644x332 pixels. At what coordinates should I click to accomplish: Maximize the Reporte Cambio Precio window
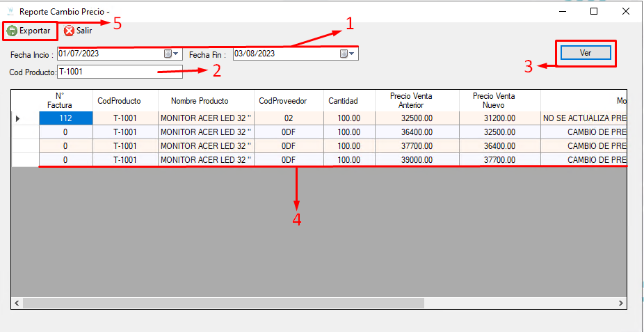click(594, 12)
